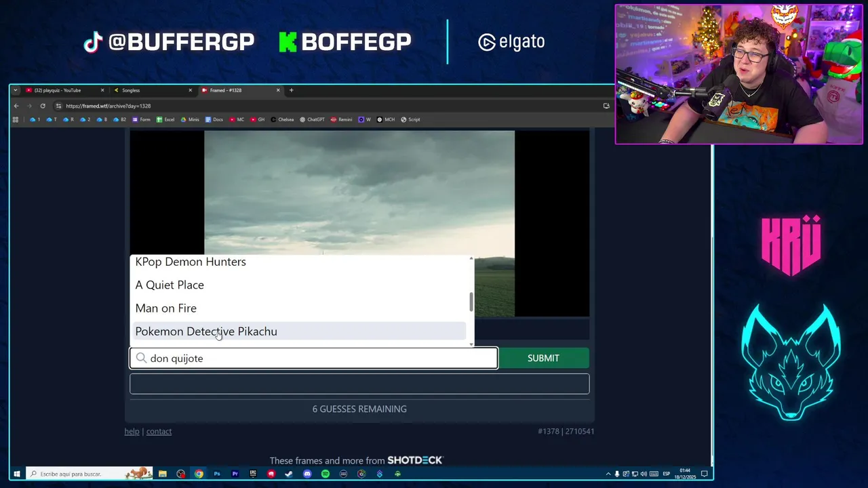
Task: Focus the movie guess search field
Action: pos(314,358)
